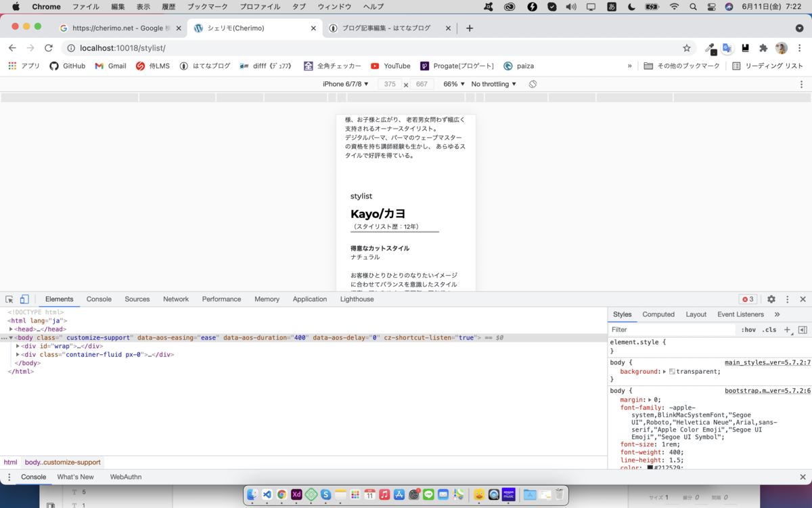Open the No throttling dropdown
This screenshot has width=812, height=508.
pyautogui.click(x=494, y=84)
